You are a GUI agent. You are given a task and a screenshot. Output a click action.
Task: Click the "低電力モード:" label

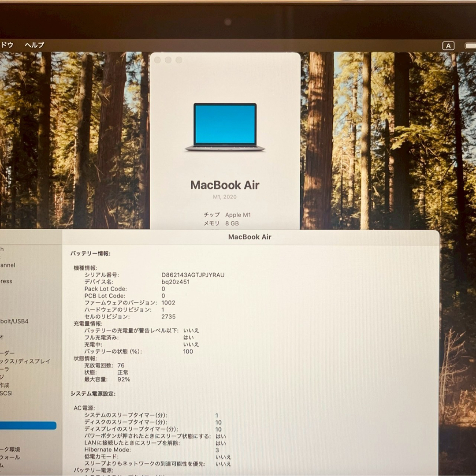pyautogui.click(x=101, y=457)
